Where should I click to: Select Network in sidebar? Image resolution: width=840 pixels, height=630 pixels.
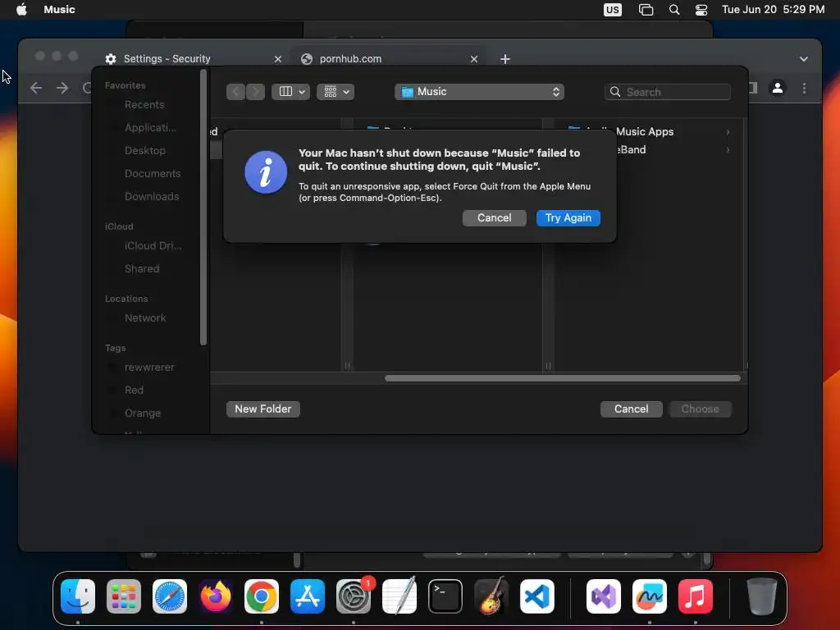[x=145, y=317]
